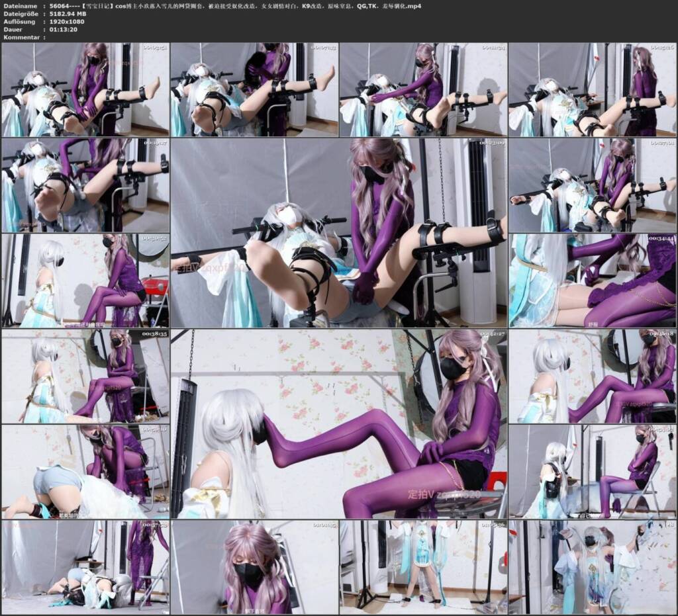The width and height of the screenshot is (678, 616).
Task: Select the file size value "5182.94 MB"
Action: pyautogui.click(x=68, y=14)
